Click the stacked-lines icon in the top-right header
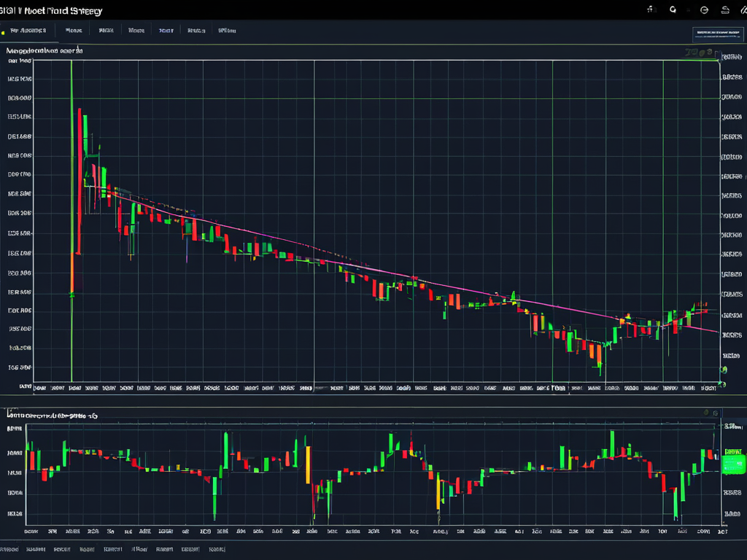 pos(724,9)
